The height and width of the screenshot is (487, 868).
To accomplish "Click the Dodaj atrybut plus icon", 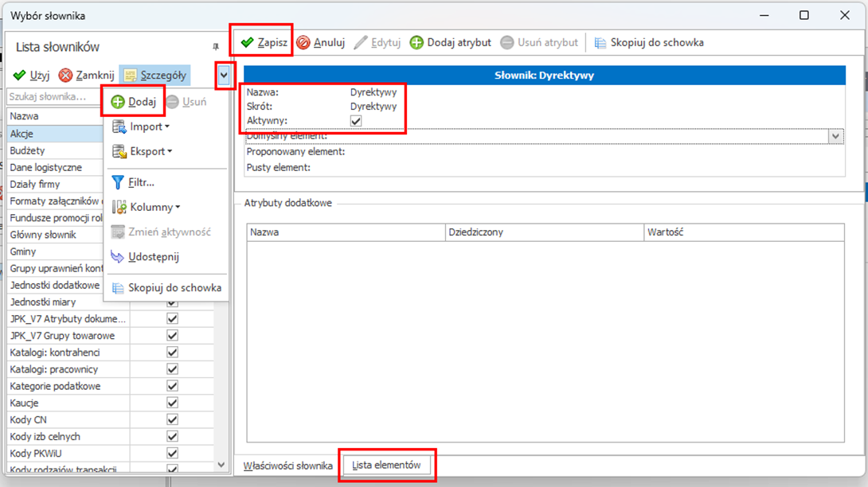I will [416, 43].
